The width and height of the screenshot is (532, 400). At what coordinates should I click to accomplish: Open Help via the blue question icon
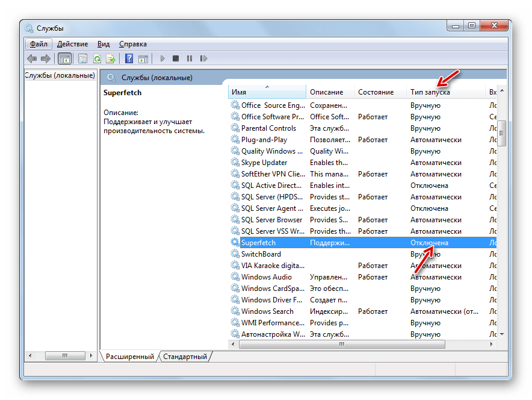[129, 58]
